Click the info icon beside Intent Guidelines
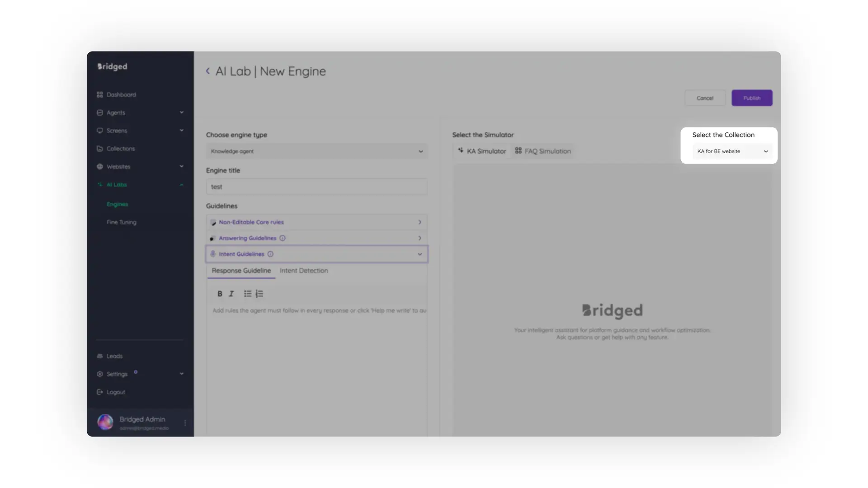 [x=270, y=254]
